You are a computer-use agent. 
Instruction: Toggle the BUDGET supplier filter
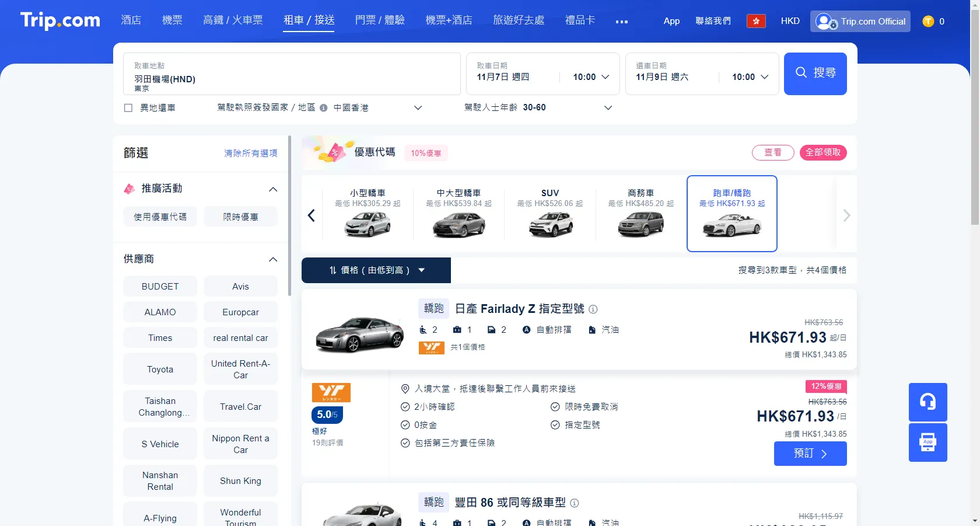pos(160,287)
